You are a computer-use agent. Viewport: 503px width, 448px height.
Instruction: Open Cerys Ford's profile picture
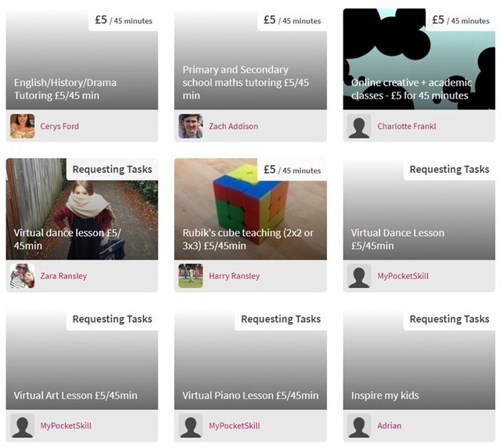tap(22, 126)
